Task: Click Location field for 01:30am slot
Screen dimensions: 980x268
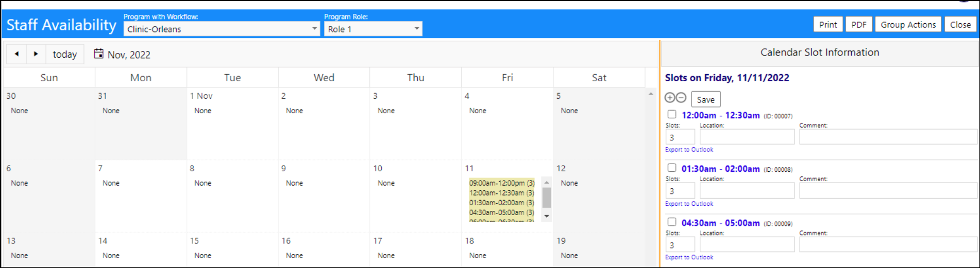Action: tap(747, 190)
